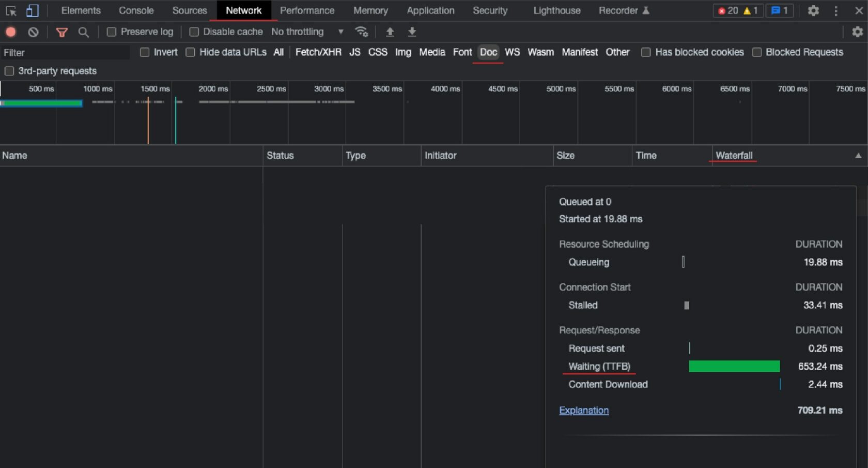Stop recording the network log
This screenshot has height=468, width=868.
point(11,32)
